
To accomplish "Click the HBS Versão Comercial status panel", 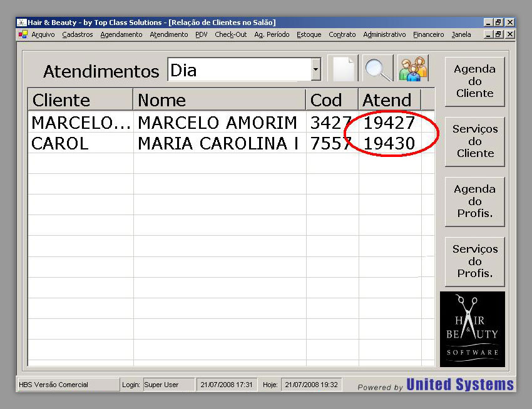I will point(68,385).
